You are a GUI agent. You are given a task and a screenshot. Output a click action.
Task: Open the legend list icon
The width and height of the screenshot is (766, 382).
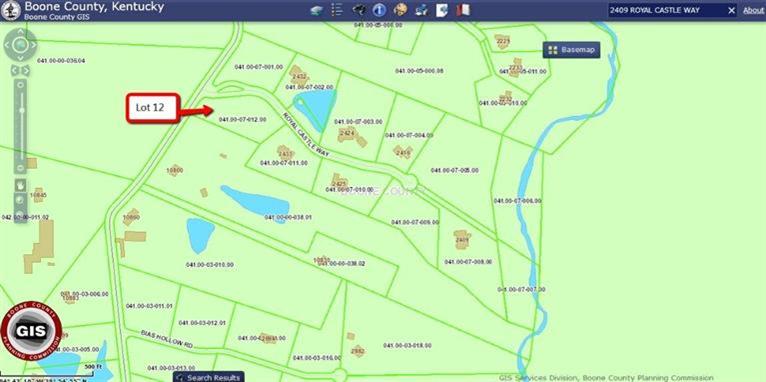336,10
